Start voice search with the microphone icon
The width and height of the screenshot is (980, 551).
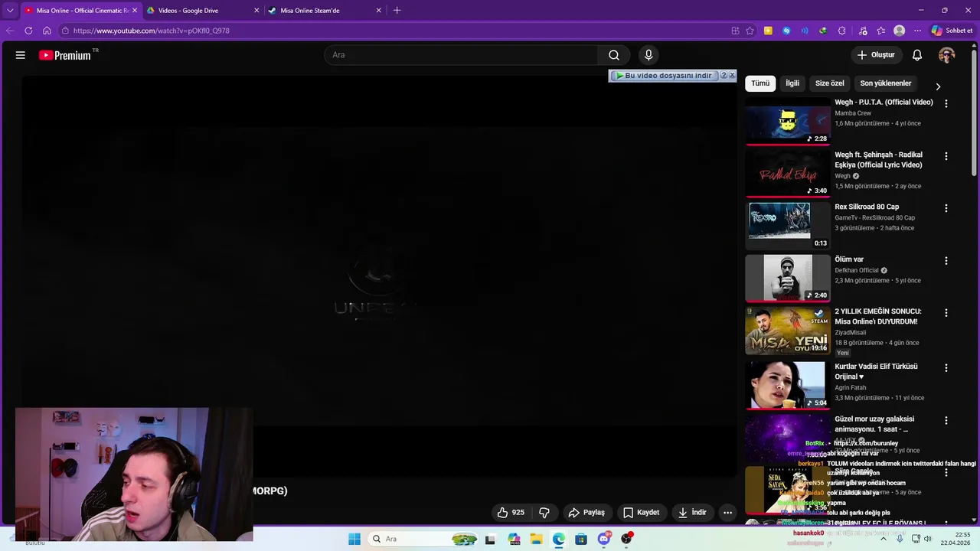tap(648, 55)
